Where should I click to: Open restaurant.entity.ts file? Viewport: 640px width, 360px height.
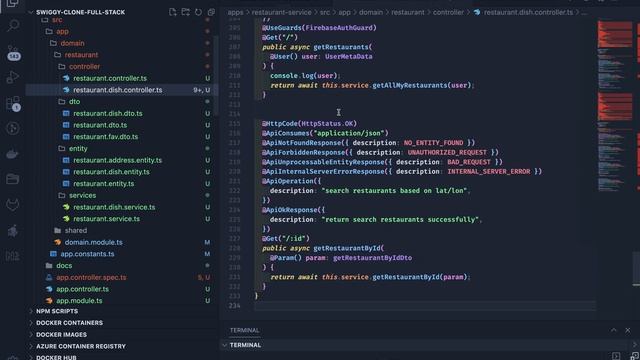[104, 184]
